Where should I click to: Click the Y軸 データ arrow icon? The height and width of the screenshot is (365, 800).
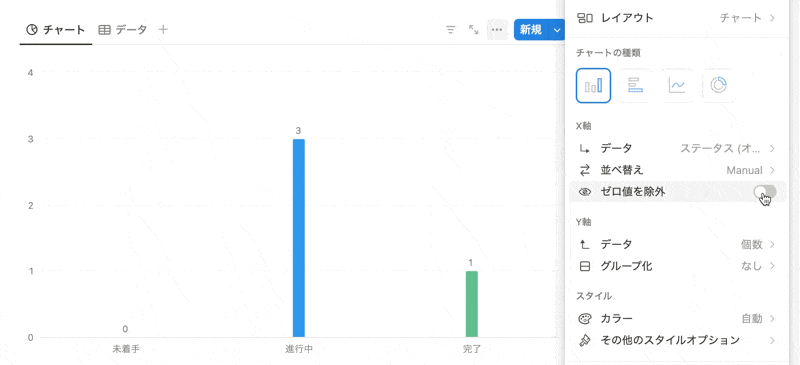click(x=585, y=245)
